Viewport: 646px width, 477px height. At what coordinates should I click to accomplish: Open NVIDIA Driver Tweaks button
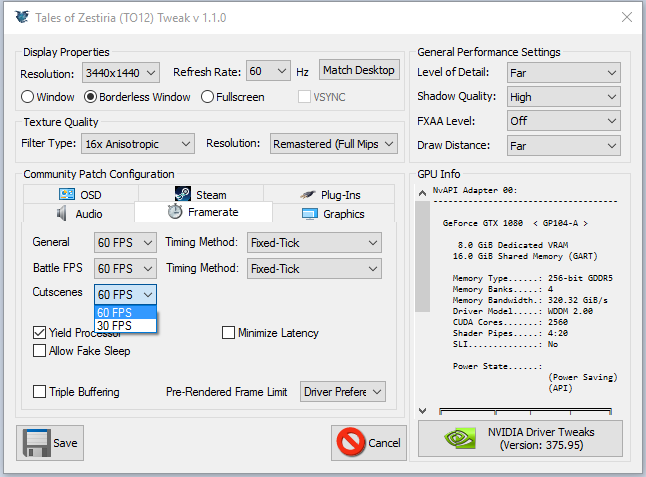click(x=520, y=438)
